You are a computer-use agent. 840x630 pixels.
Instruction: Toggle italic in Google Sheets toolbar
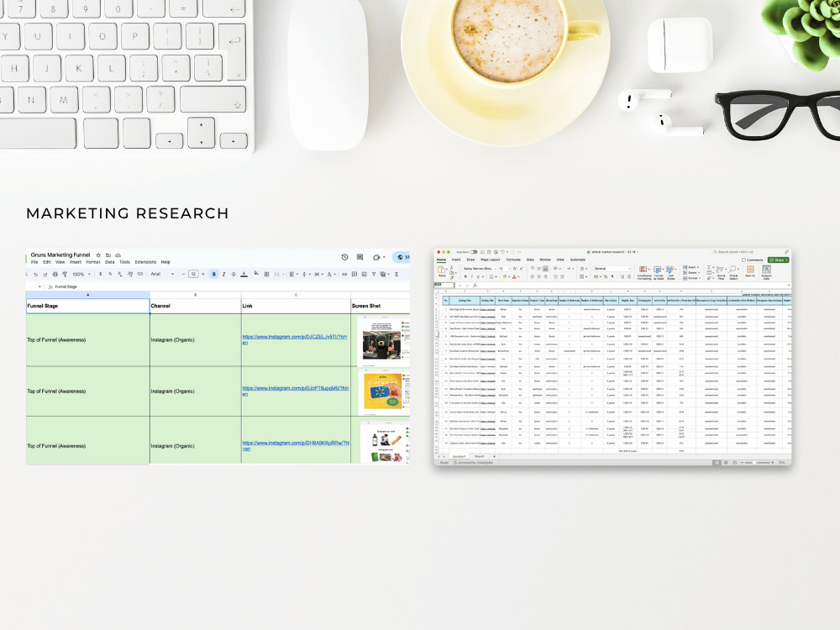point(224,275)
